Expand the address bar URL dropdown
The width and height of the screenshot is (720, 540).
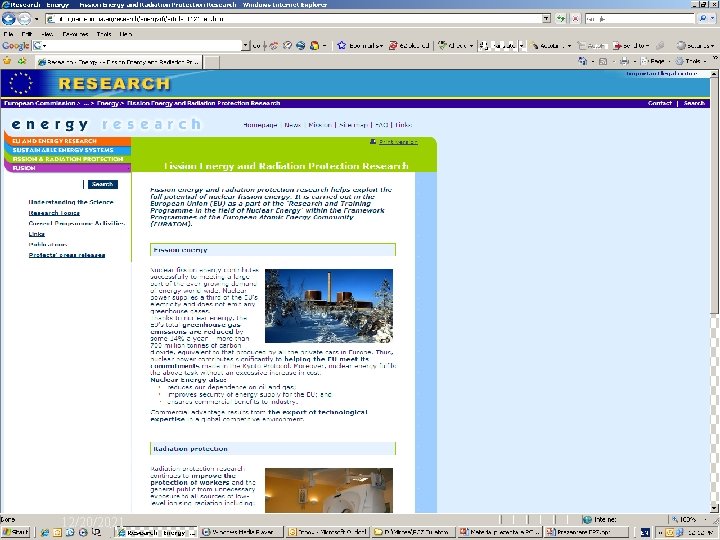[546, 19]
